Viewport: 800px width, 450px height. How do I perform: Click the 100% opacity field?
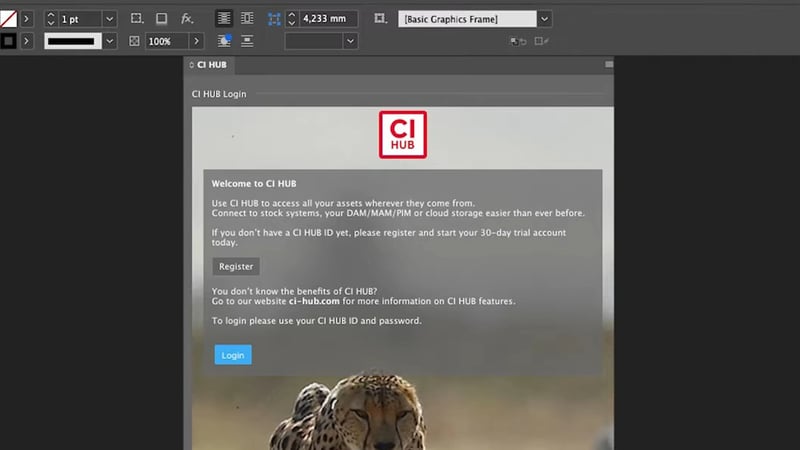[x=167, y=41]
